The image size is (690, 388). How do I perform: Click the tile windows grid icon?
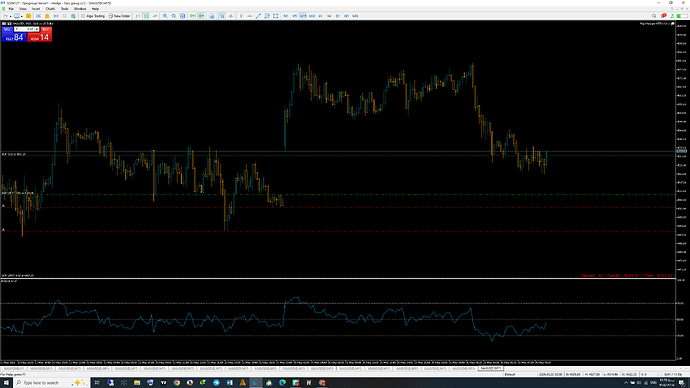(183, 16)
